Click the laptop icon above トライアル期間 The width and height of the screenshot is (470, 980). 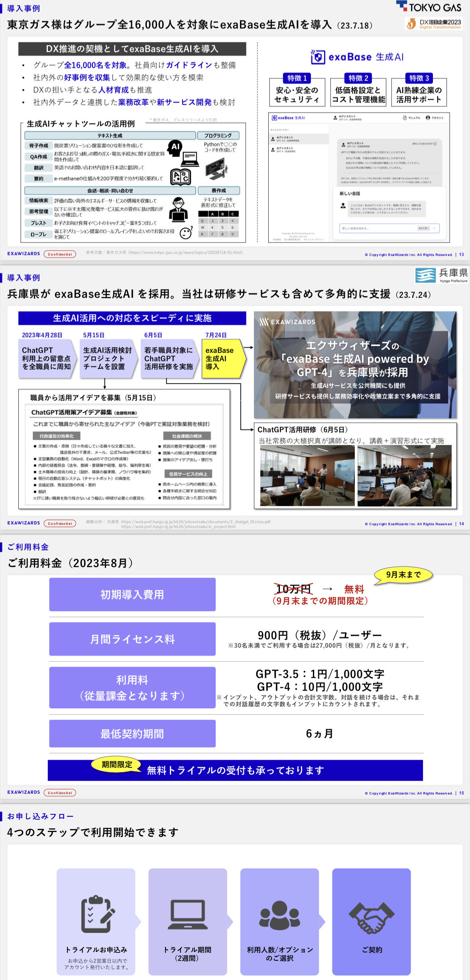click(x=187, y=915)
